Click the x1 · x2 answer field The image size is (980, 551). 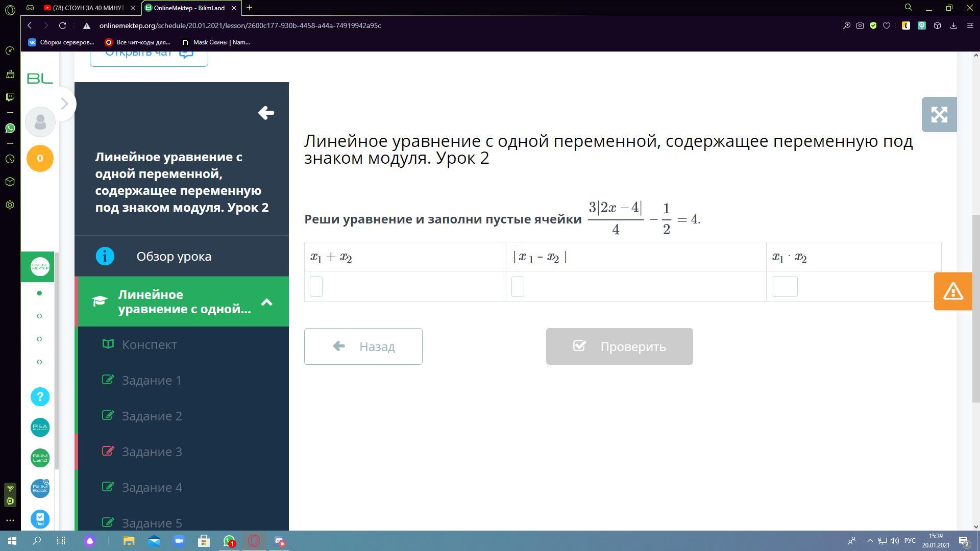784,286
